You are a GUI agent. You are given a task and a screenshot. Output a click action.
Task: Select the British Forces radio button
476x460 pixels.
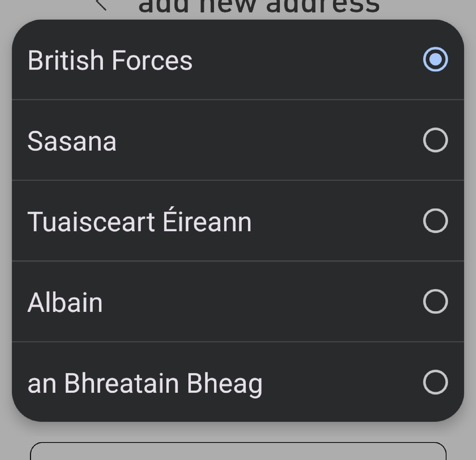point(435,59)
